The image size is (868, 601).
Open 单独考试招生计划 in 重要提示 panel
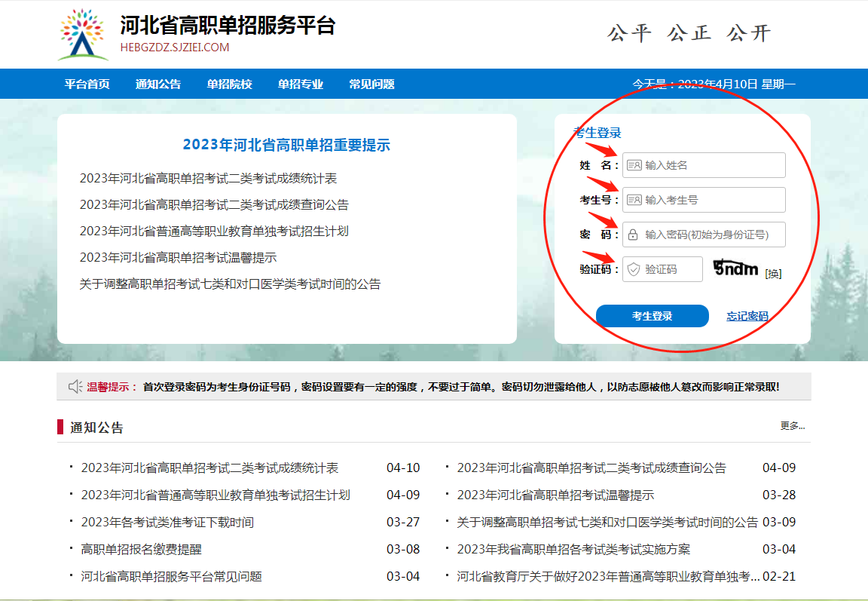214,231
